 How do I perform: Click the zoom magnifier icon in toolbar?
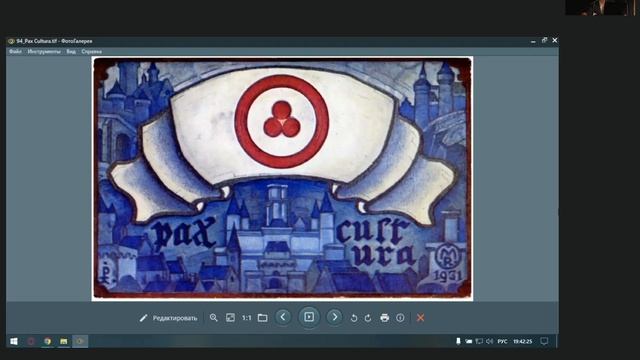pos(213,318)
